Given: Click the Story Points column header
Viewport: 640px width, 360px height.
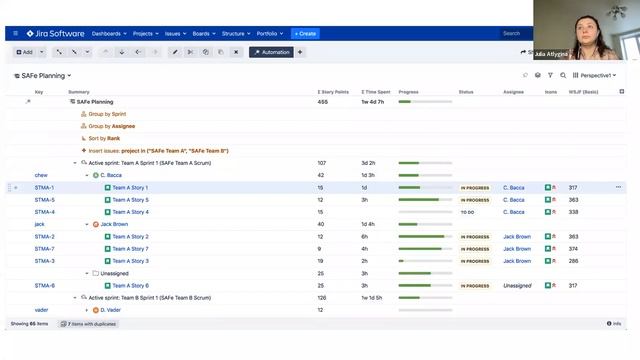Looking at the screenshot, I should 333,92.
